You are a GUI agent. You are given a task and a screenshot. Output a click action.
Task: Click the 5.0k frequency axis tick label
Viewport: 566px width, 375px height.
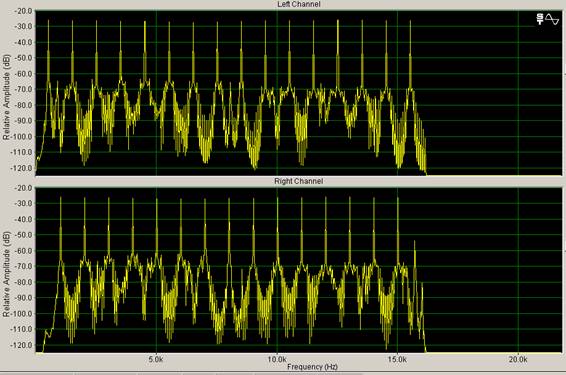(x=156, y=359)
